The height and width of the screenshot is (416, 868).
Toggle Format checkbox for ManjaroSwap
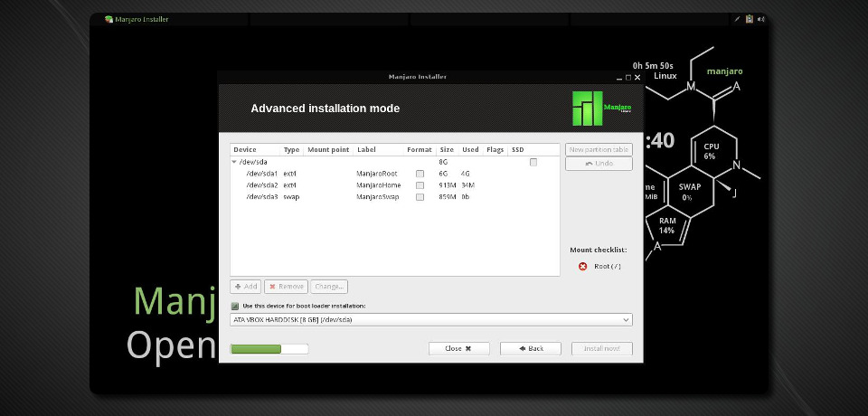click(x=420, y=197)
